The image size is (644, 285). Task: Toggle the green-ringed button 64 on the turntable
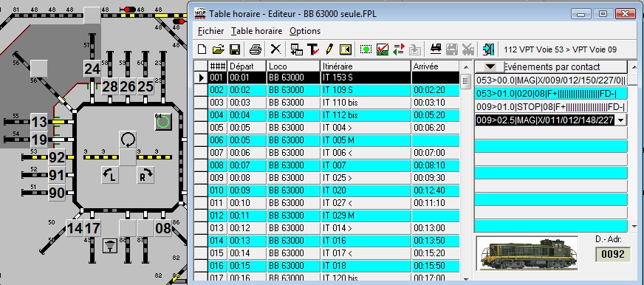pyautogui.click(x=163, y=122)
